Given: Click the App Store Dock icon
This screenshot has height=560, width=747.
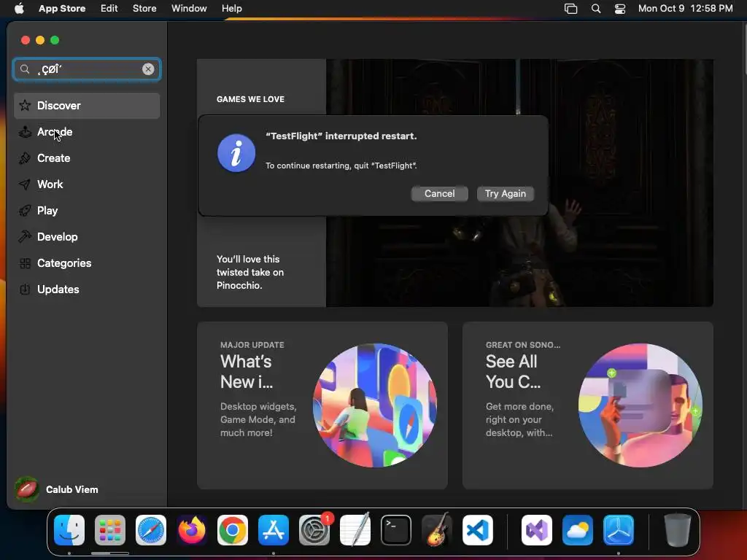Looking at the screenshot, I should (x=274, y=530).
